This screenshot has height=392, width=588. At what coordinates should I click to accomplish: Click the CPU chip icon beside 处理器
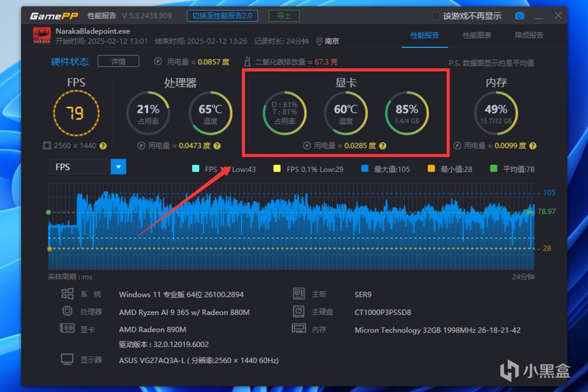click(68, 311)
